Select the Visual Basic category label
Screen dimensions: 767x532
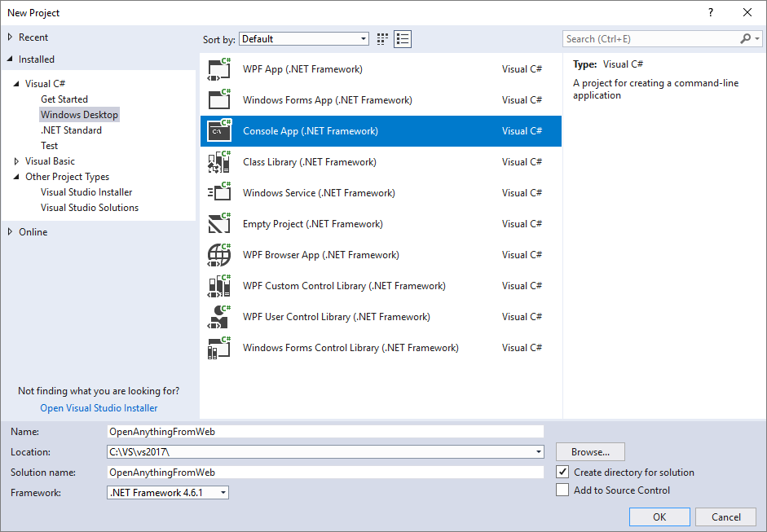(x=50, y=160)
